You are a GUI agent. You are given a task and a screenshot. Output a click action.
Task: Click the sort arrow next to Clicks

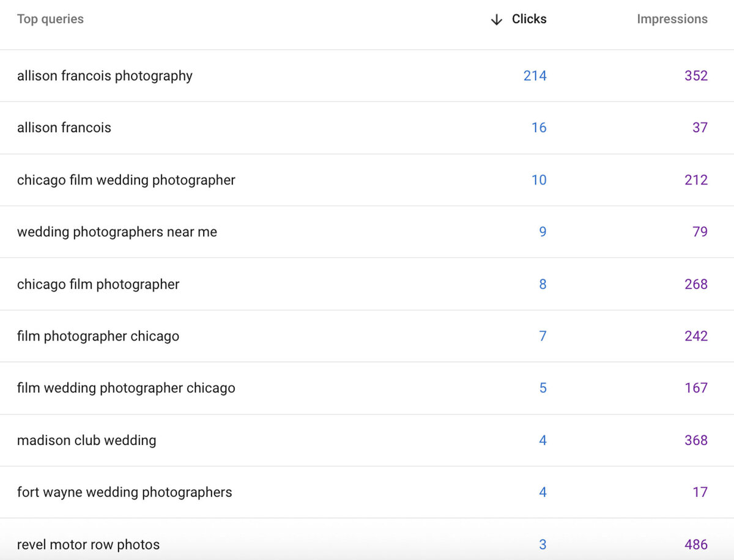[495, 19]
